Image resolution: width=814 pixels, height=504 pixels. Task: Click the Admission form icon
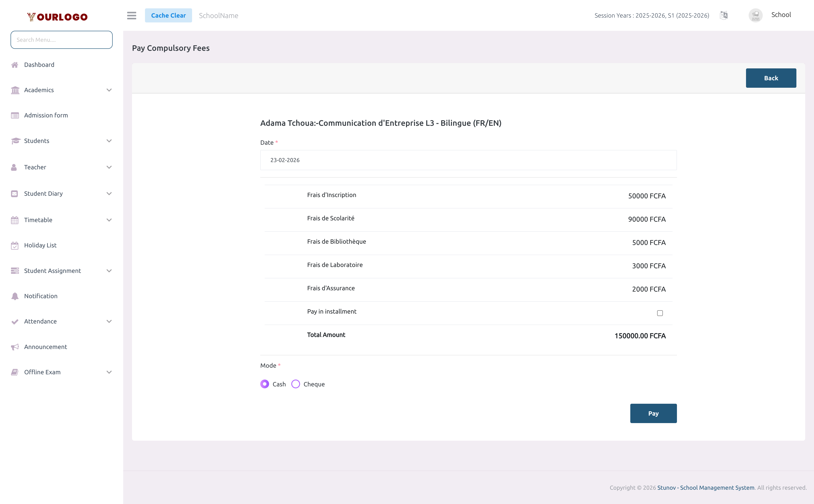pos(15,115)
